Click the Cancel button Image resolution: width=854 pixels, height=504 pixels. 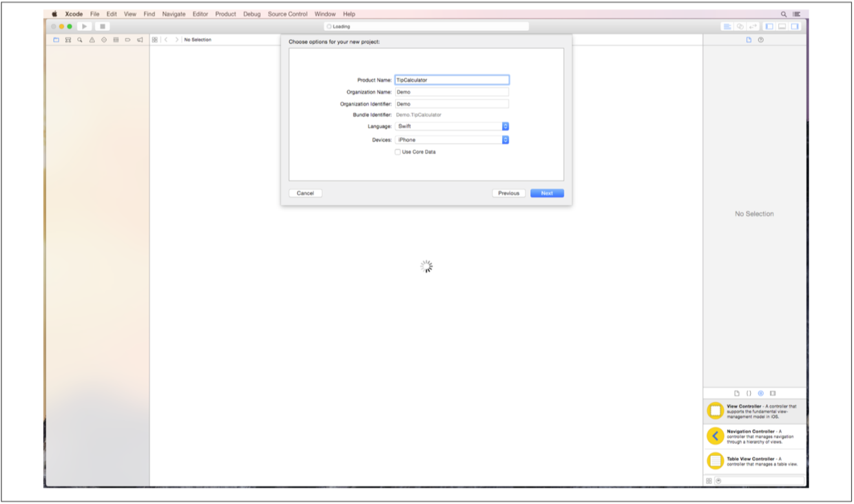[x=305, y=193]
